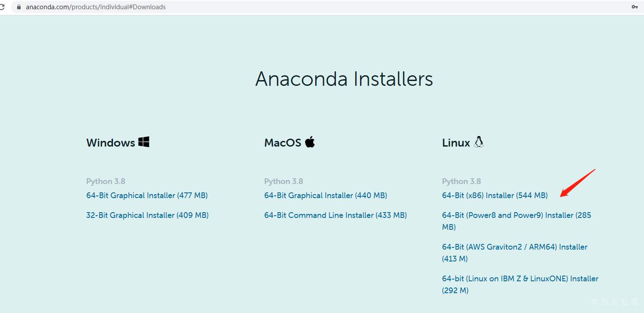Click the "Anaconda Installers" page heading
This screenshot has width=644, height=313.
[x=344, y=79]
